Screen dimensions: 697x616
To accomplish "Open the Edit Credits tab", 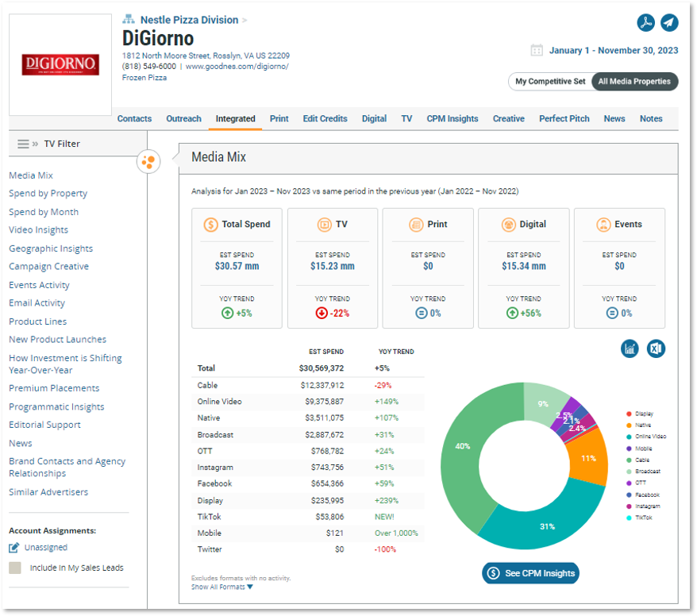I will point(325,118).
